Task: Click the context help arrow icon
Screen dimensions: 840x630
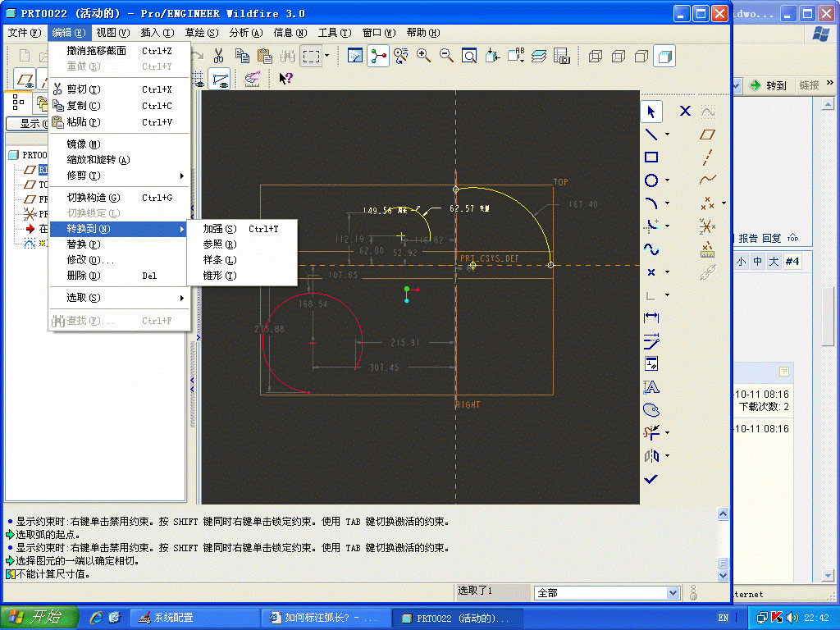Action: pos(285,79)
